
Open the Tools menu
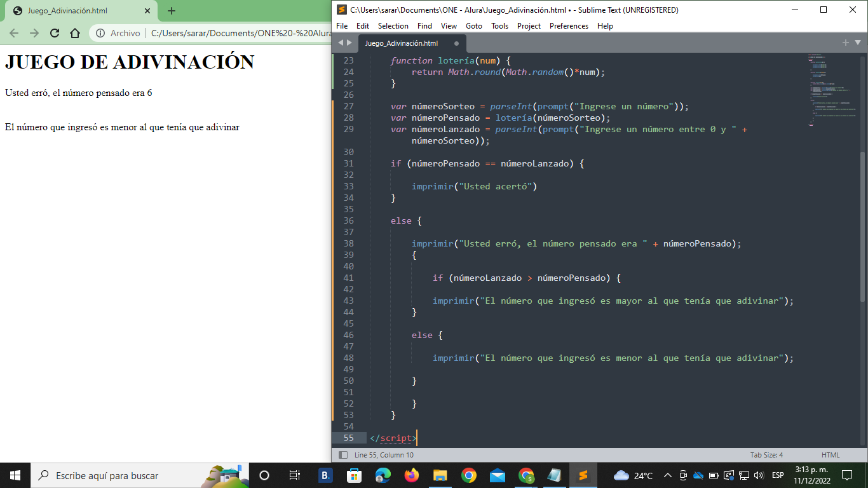coord(500,26)
